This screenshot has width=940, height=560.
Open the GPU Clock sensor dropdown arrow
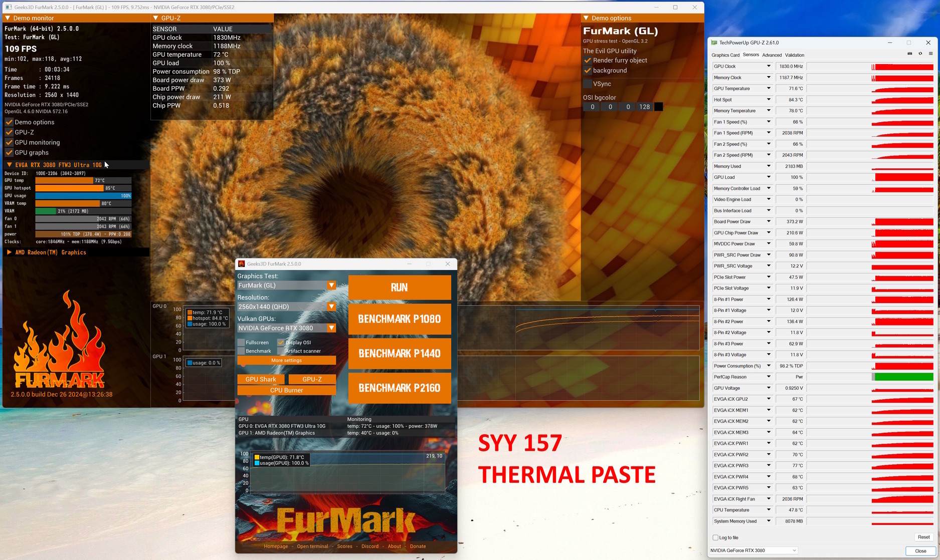point(769,66)
